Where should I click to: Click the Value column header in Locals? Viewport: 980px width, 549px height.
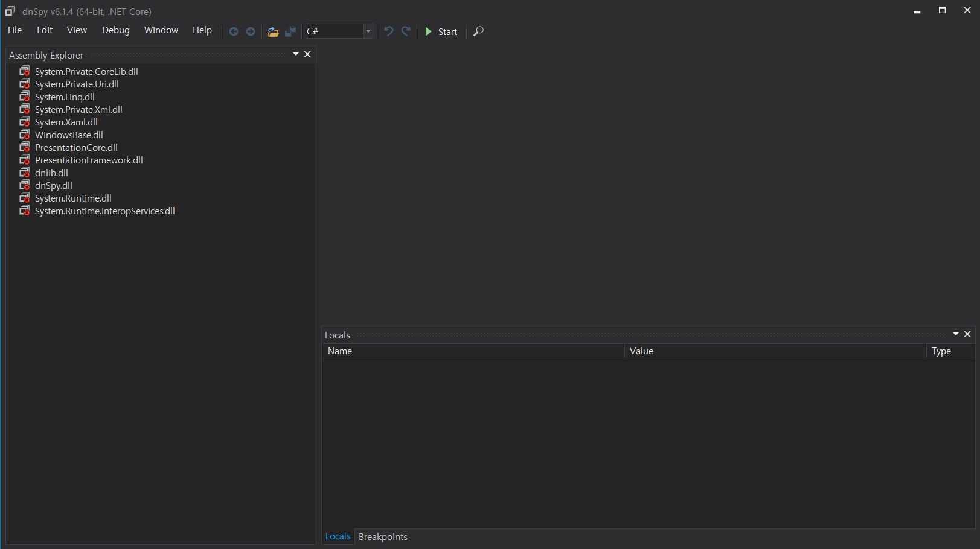click(775, 351)
